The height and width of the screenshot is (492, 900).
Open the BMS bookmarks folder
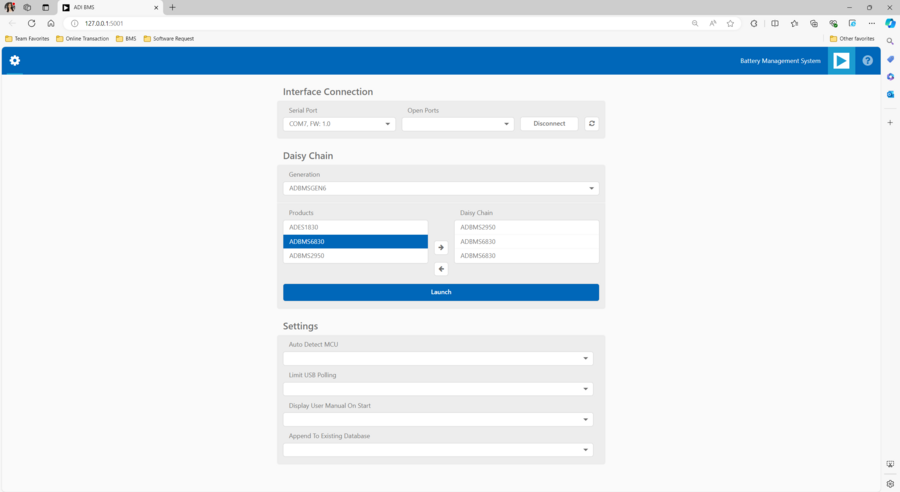point(126,39)
